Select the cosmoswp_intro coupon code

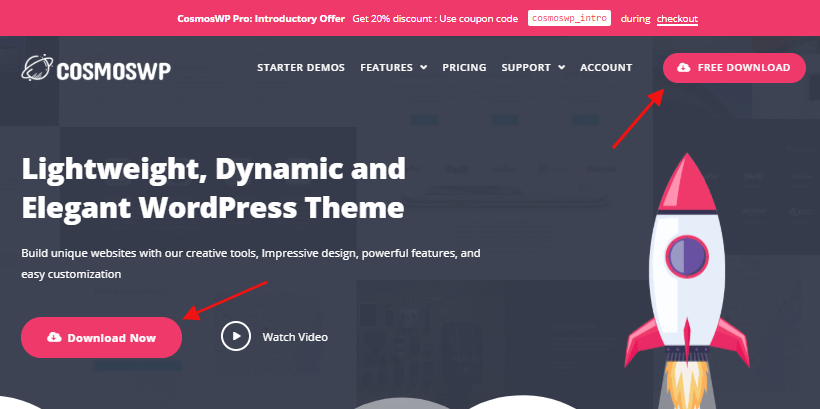point(570,18)
